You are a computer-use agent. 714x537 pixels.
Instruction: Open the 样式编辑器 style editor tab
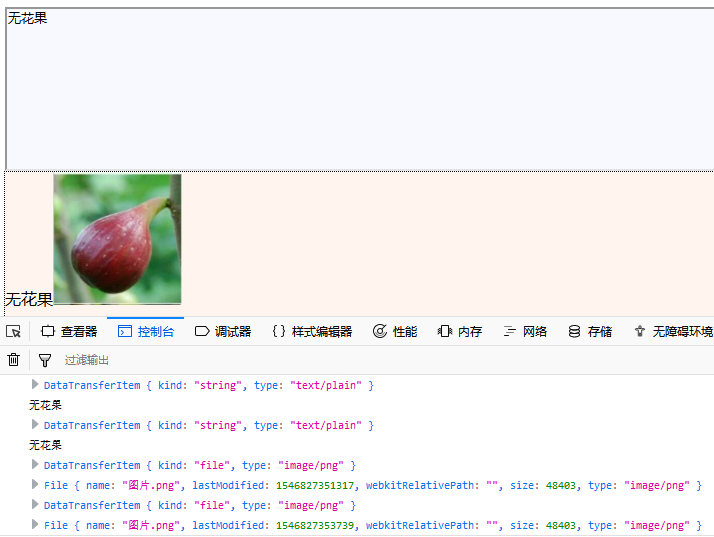coord(312,332)
